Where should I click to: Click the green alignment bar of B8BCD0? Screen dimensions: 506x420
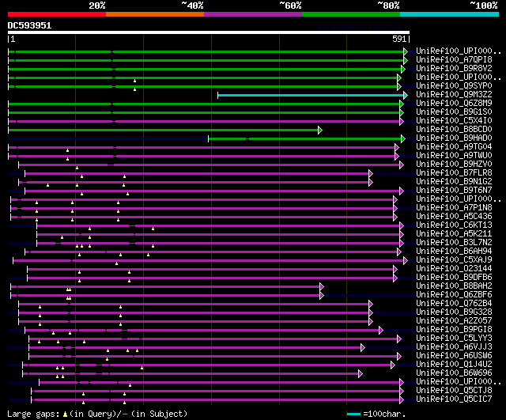(164, 130)
